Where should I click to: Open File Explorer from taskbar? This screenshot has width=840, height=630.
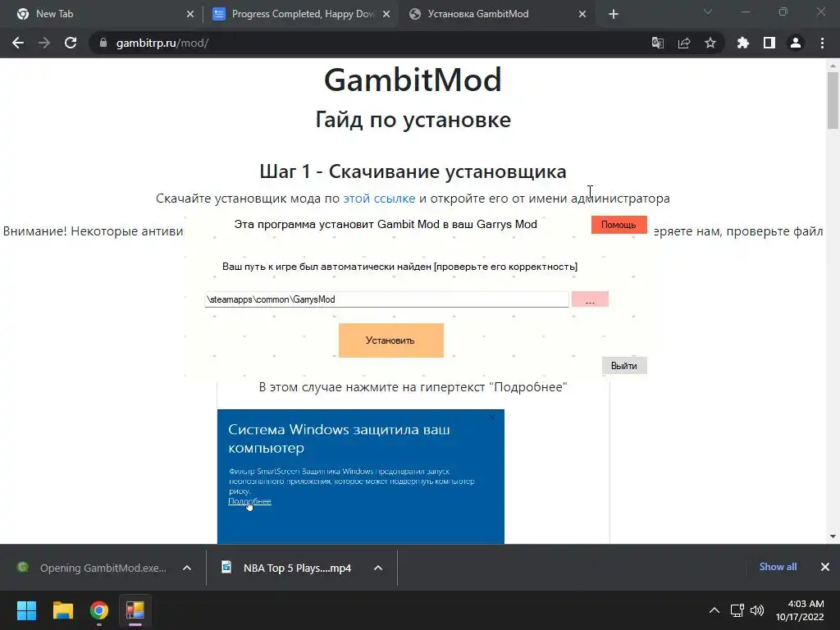pos(62,610)
